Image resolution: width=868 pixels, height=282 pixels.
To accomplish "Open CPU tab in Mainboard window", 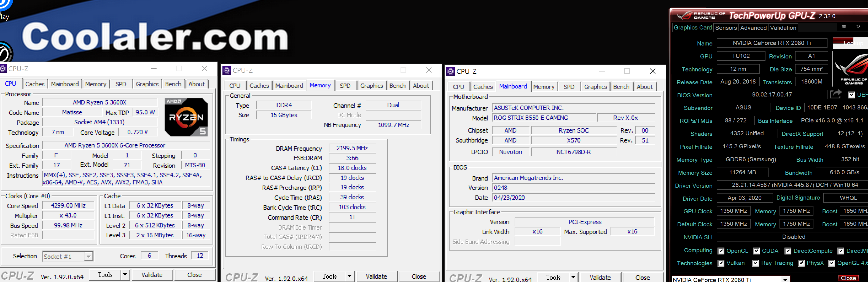I will click(458, 87).
